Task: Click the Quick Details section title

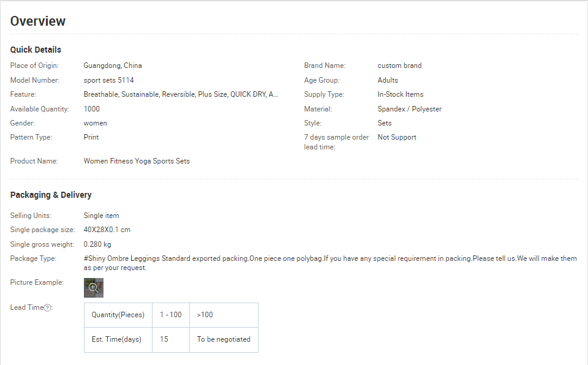Action: pos(36,50)
